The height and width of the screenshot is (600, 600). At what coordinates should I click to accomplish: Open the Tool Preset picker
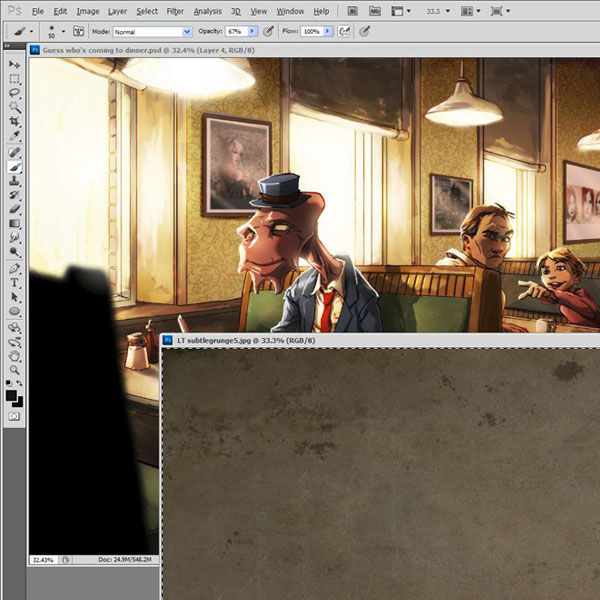click(x=23, y=31)
